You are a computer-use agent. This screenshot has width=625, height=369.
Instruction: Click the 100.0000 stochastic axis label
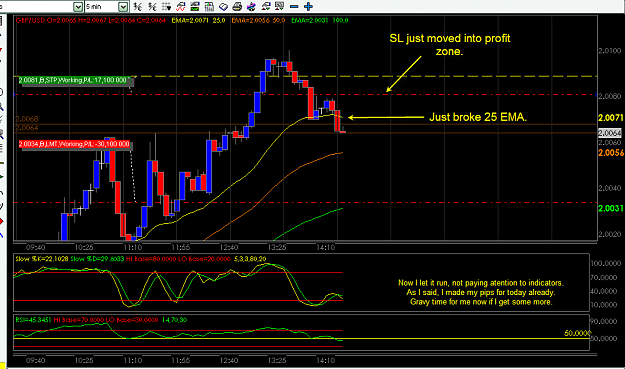coord(605,263)
